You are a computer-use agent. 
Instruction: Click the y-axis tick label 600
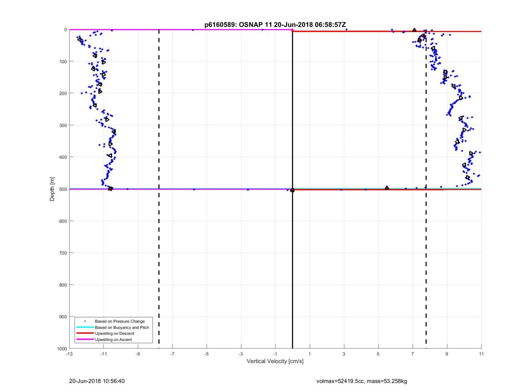tap(63, 221)
